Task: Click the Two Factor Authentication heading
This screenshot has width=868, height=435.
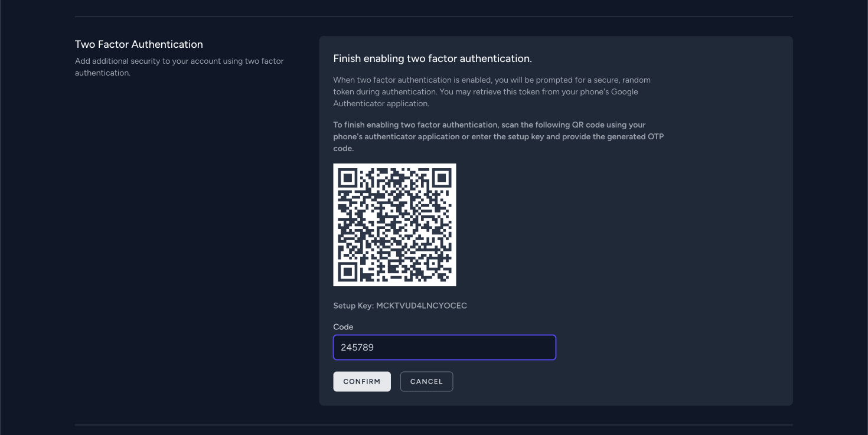Action: pyautogui.click(x=138, y=44)
